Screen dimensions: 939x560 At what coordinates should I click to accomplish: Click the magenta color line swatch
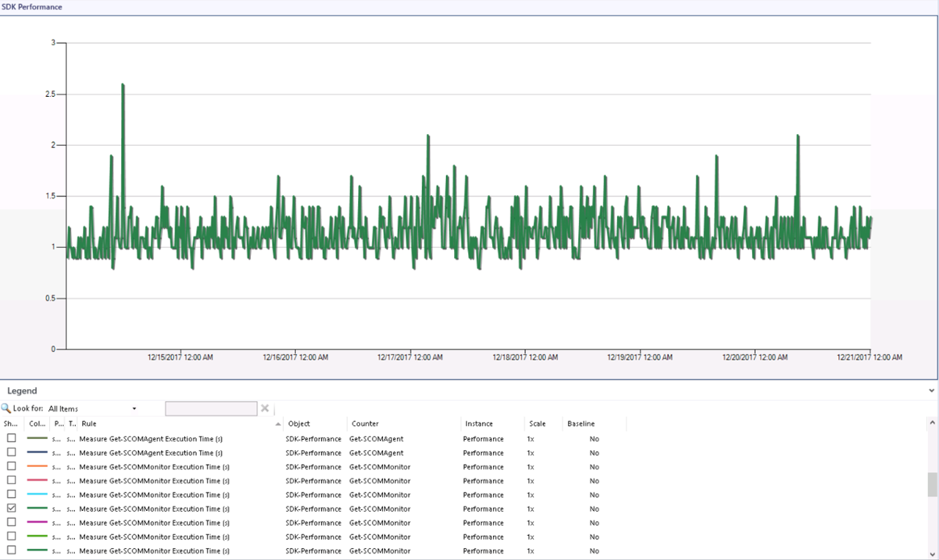(37, 523)
